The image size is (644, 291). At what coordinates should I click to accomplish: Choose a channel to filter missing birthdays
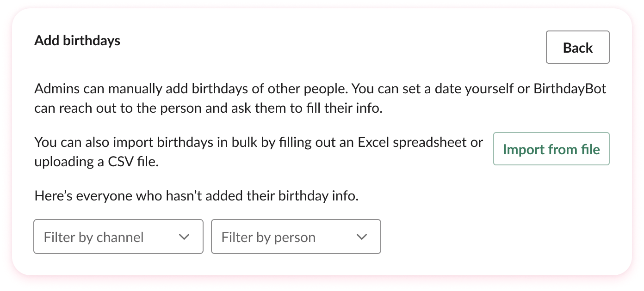pyautogui.click(x=118, y=236)
